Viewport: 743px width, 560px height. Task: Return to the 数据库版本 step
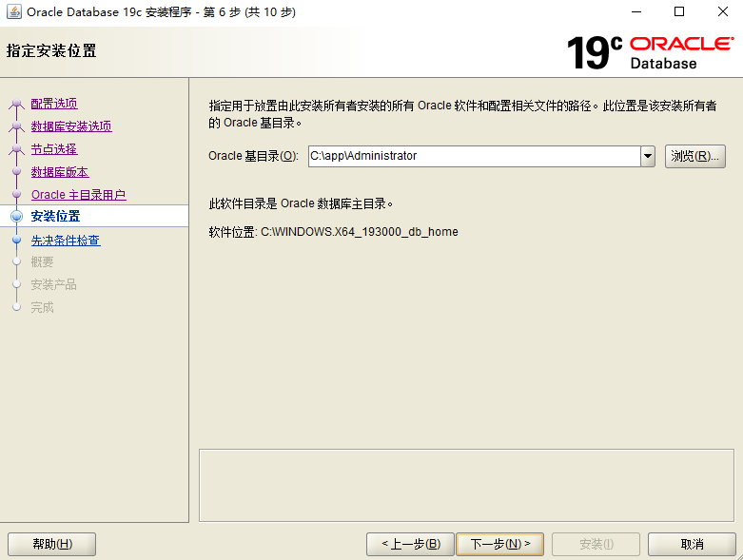click(60, 172)
